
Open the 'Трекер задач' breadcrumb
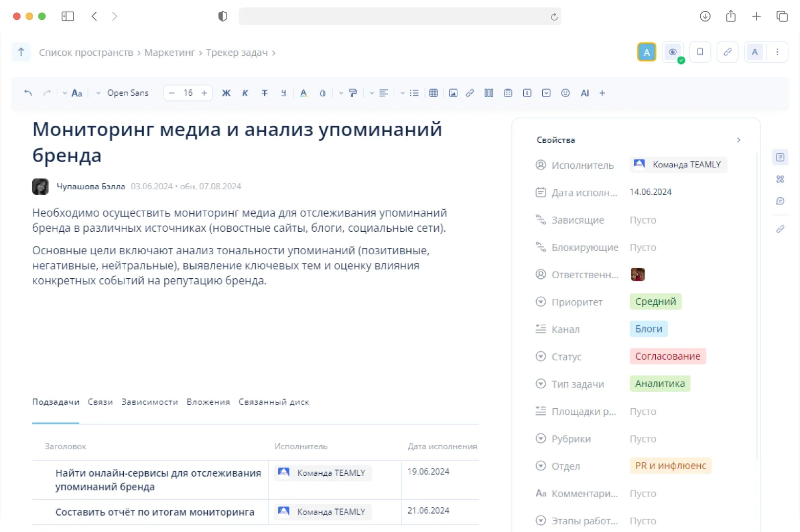pyautogui.click(x=237, y=53)
